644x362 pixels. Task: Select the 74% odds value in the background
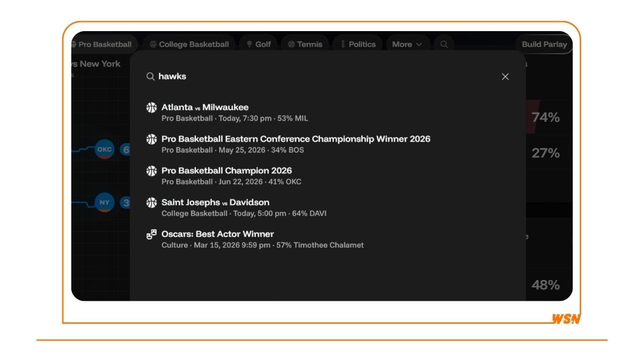tap(545, 117)
